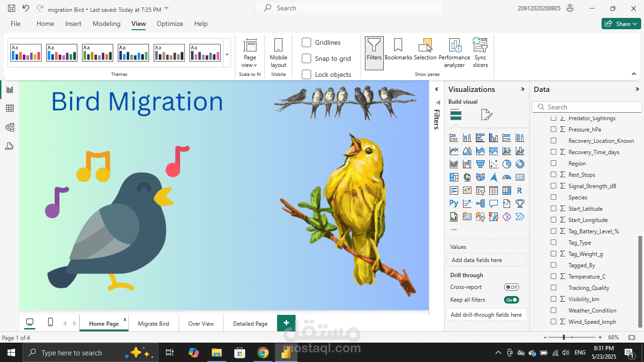Switch to the Optimize ribbon tab

pos(170,24)
